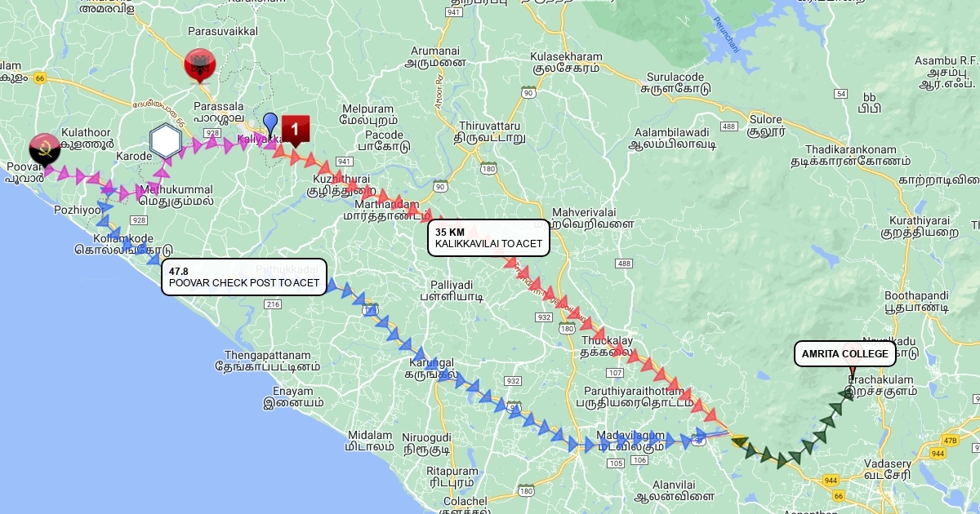Click road 47B shield at right
Viewport: 980px width, 514px height.
point(950,439)
